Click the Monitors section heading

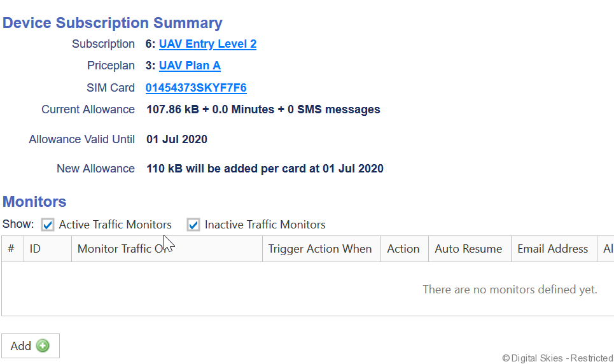pos(34,202)
